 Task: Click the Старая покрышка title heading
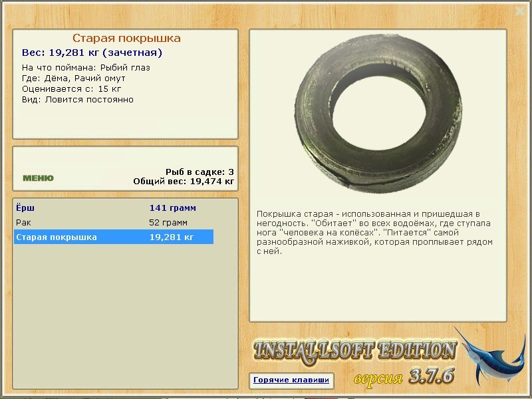pos(126,38)
